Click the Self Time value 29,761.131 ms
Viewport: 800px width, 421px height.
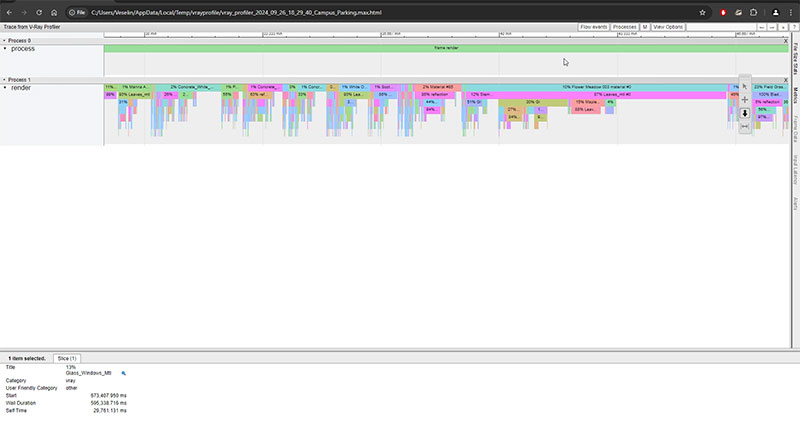click(x=110, y=411)
